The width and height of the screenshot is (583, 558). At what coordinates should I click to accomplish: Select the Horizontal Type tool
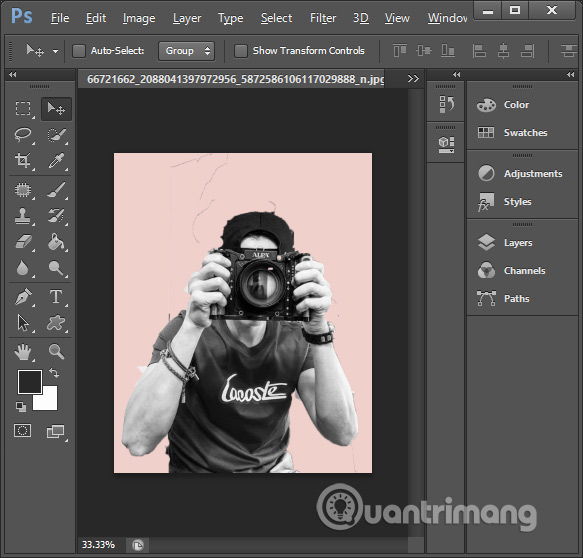[x=56, y=297]
